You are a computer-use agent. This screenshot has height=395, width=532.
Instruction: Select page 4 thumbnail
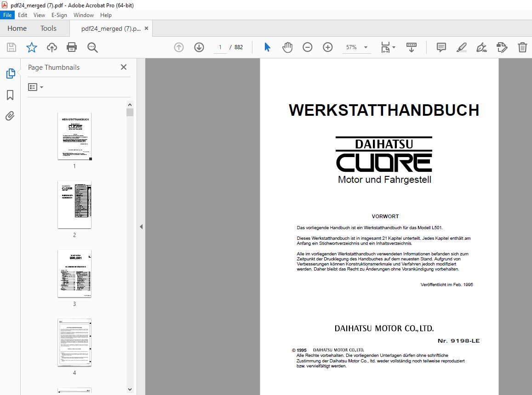[74, 343]
